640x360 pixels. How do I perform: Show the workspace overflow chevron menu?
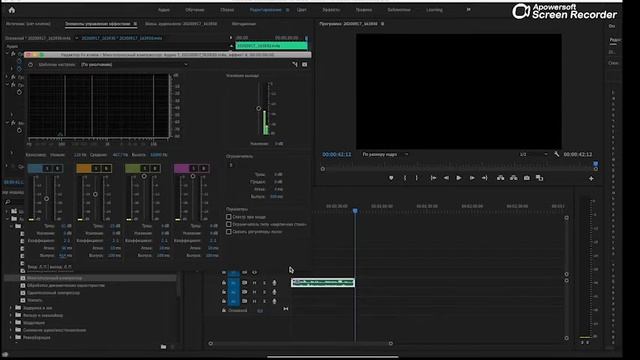pyautogui.click(x=468, y=10)
